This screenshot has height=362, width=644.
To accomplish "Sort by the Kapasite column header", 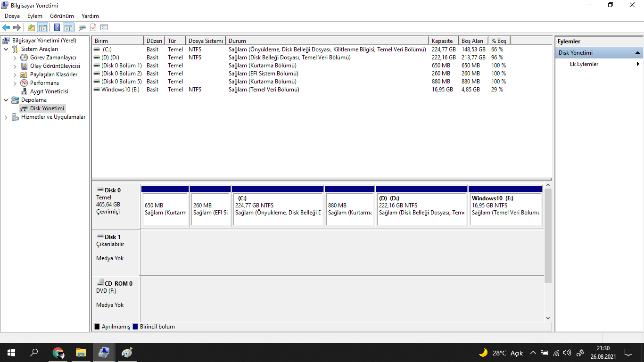I will (x=444, y=41).
